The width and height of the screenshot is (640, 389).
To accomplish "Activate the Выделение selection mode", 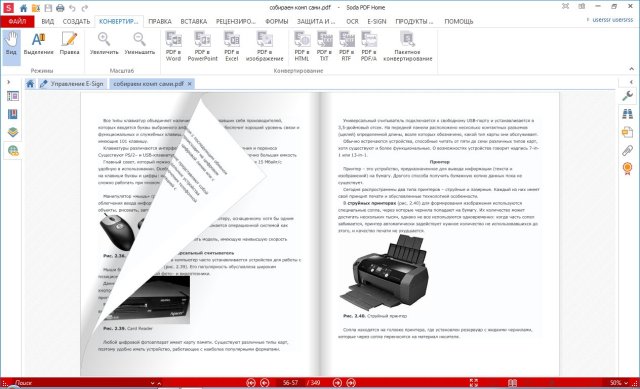I will pos(38,44).
